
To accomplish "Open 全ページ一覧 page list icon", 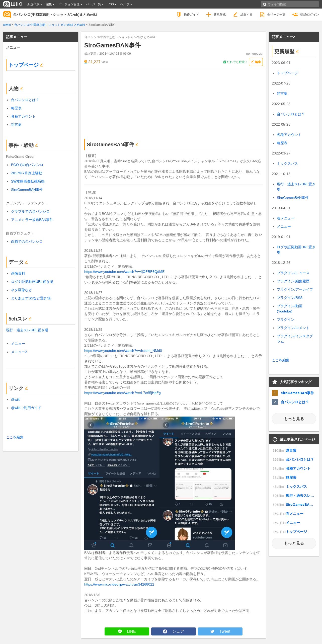I will 262,15.
